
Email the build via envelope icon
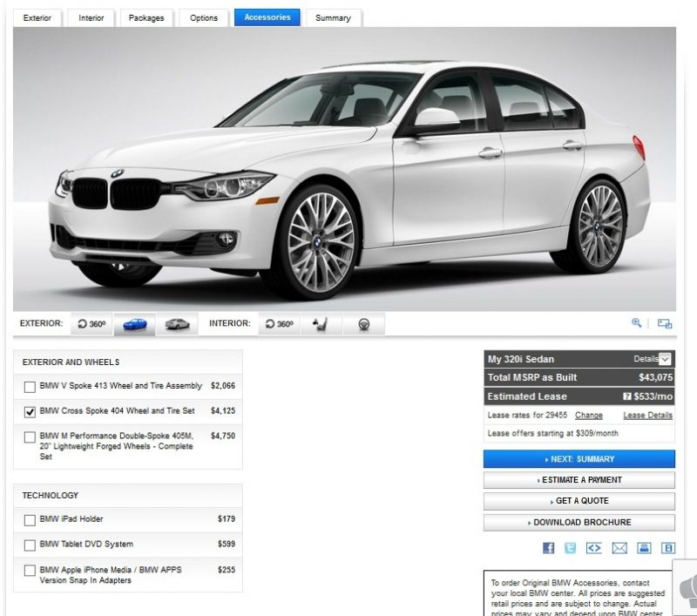click(619, 548)
